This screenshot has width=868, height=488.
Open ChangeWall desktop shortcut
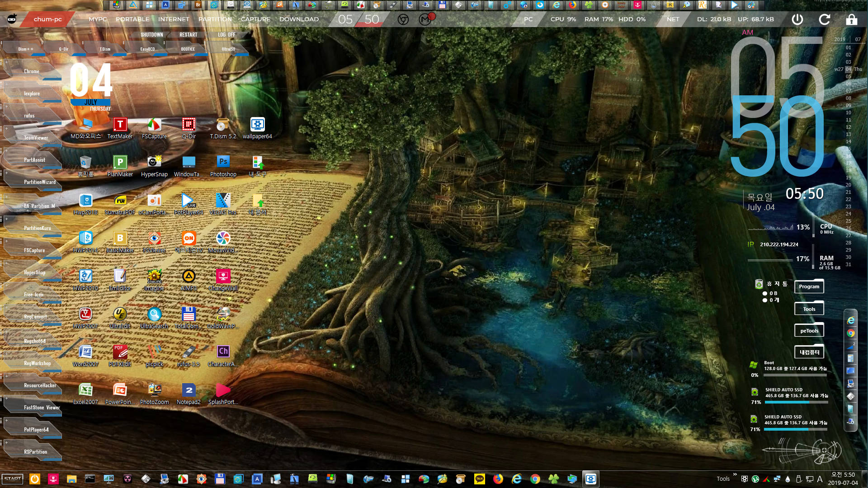223,280
